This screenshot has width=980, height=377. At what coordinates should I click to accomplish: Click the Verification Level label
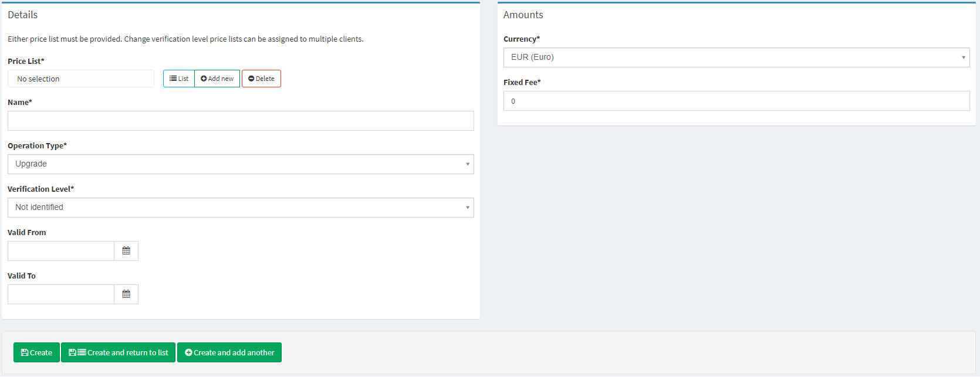pyautogui.click(x=40, y=189)
